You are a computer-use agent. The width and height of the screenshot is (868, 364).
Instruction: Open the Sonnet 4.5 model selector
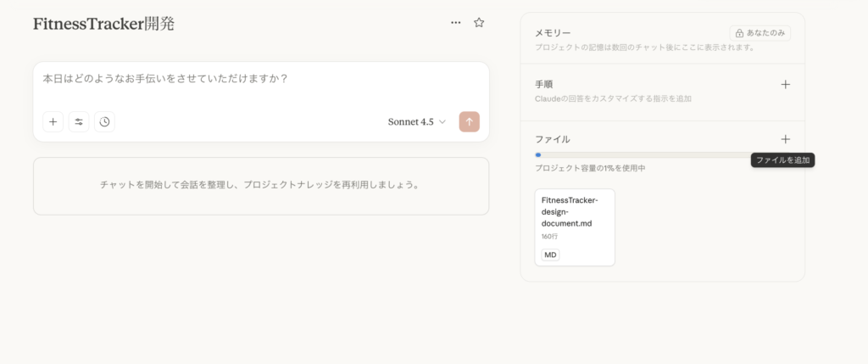[x=417, y=122]
